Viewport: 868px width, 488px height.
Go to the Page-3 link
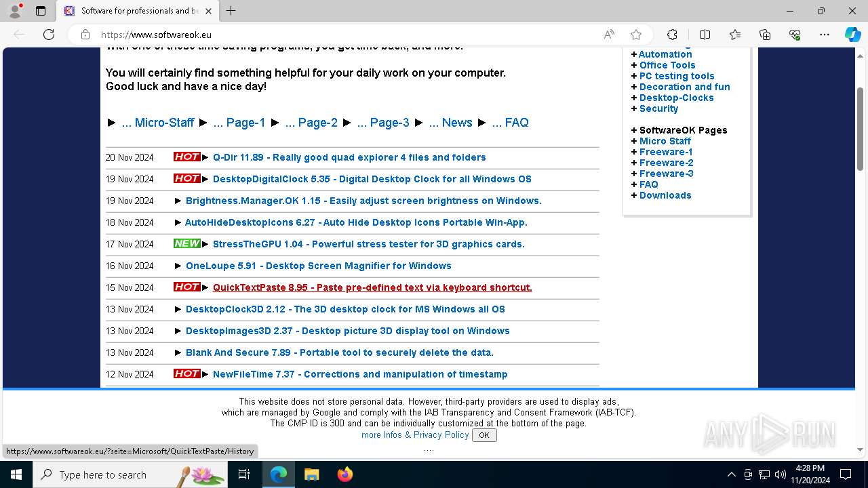pos(383,123)
